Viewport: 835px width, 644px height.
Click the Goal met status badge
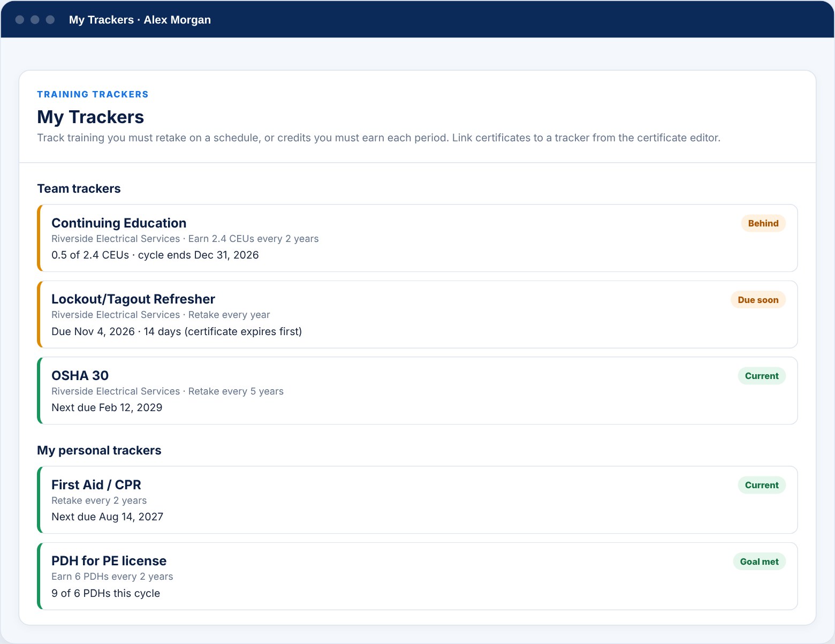(x=759, y=562)
